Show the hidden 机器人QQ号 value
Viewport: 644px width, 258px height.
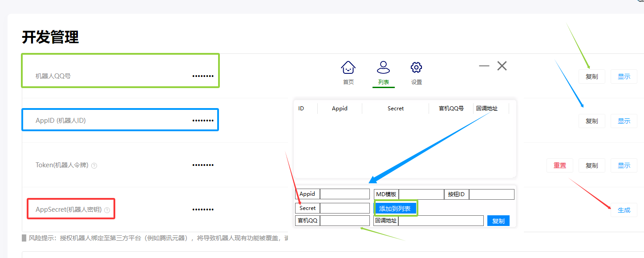(624, 77)
